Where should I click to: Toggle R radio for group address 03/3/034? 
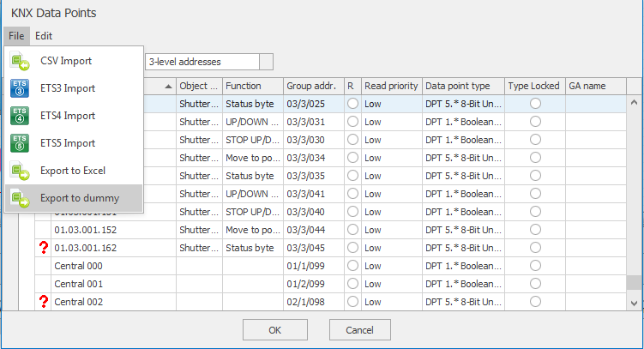352,158
